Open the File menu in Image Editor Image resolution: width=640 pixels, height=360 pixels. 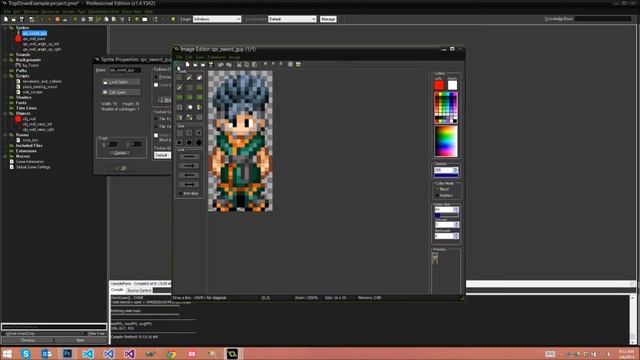179,58
